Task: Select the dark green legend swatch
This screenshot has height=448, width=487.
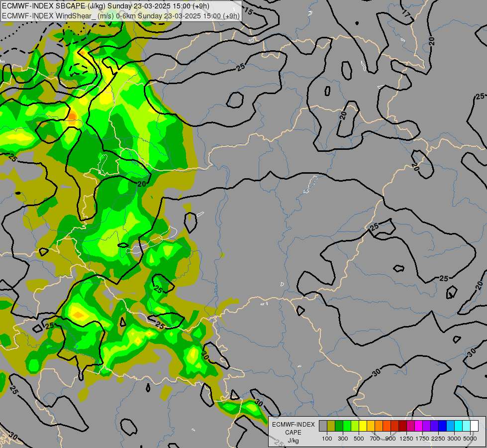Action: click(x=339, y=426)
